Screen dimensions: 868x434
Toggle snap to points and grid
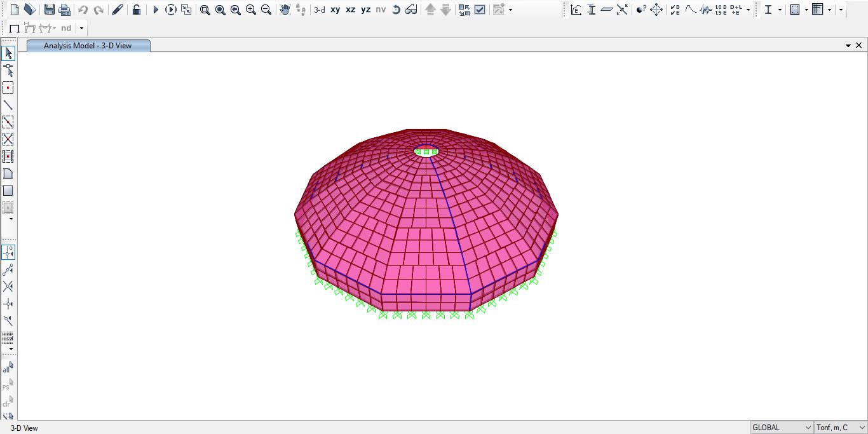coord(8,252)
